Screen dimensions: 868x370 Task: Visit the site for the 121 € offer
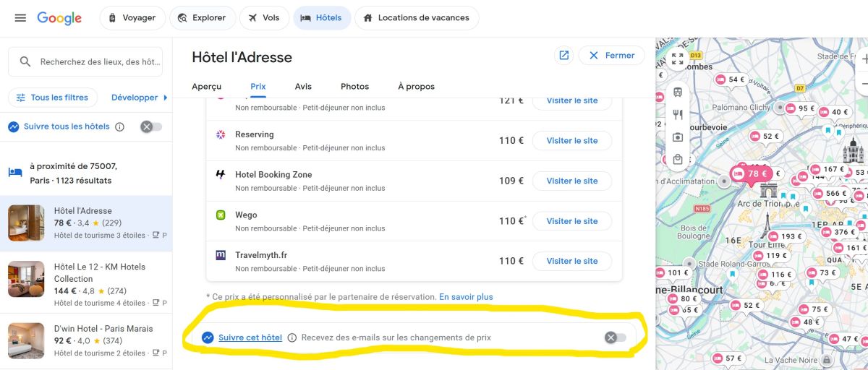(x=572, y=102)
